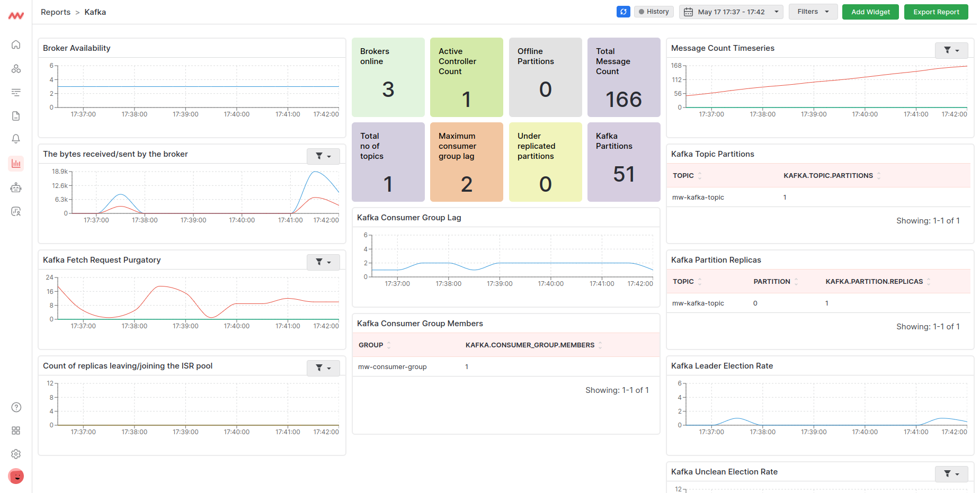
Task: Navigate to Reports via breadcrumb
Action: [55, 12]
